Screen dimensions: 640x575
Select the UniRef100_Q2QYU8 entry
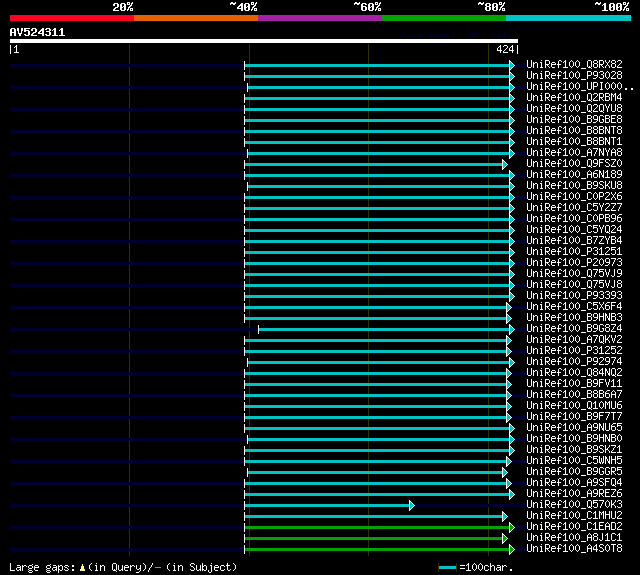[x=574, y=109]
